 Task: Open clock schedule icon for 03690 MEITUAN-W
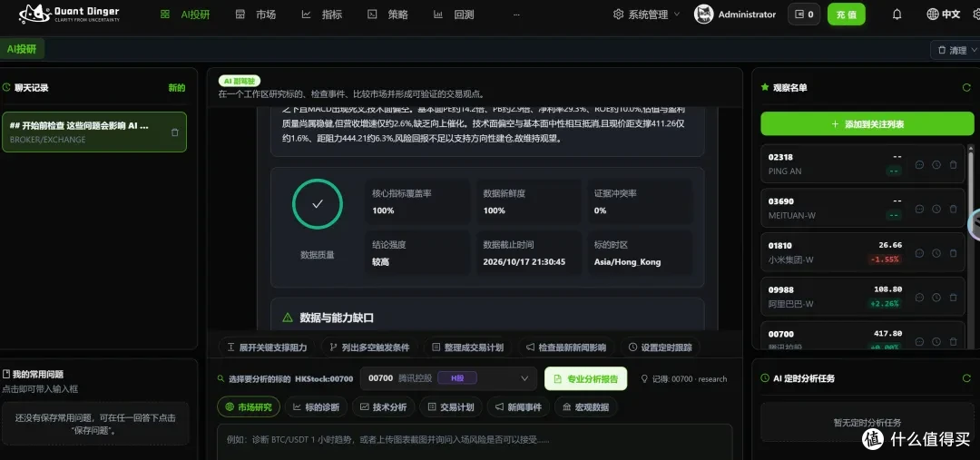[x=936, y=209]
